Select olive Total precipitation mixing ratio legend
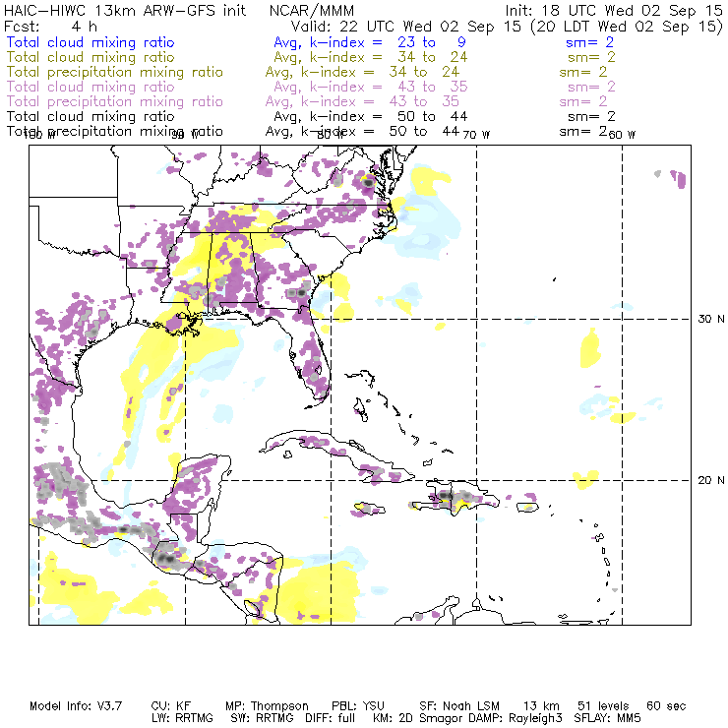 (x=115, y=72)
